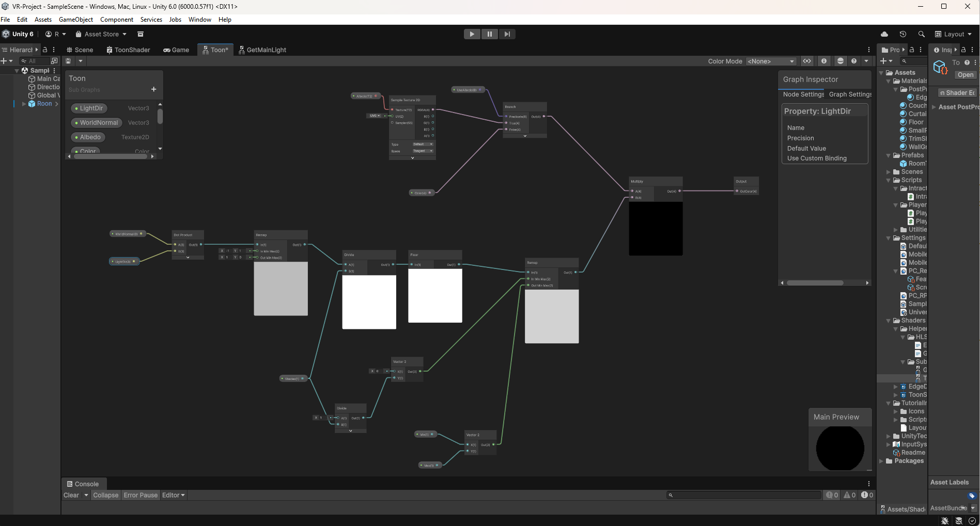Lock the Hierarchy panel
Screen dimensions: 980x526
(x=45, y=50)
